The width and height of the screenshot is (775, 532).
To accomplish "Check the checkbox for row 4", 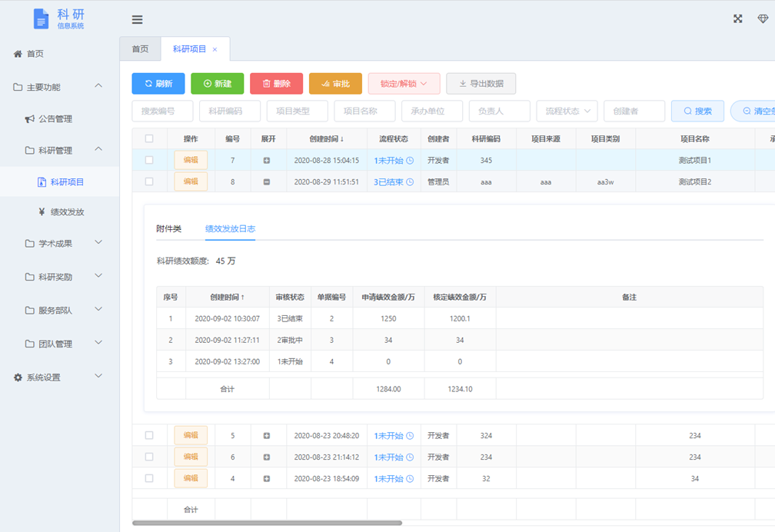I will click(149, 478).
